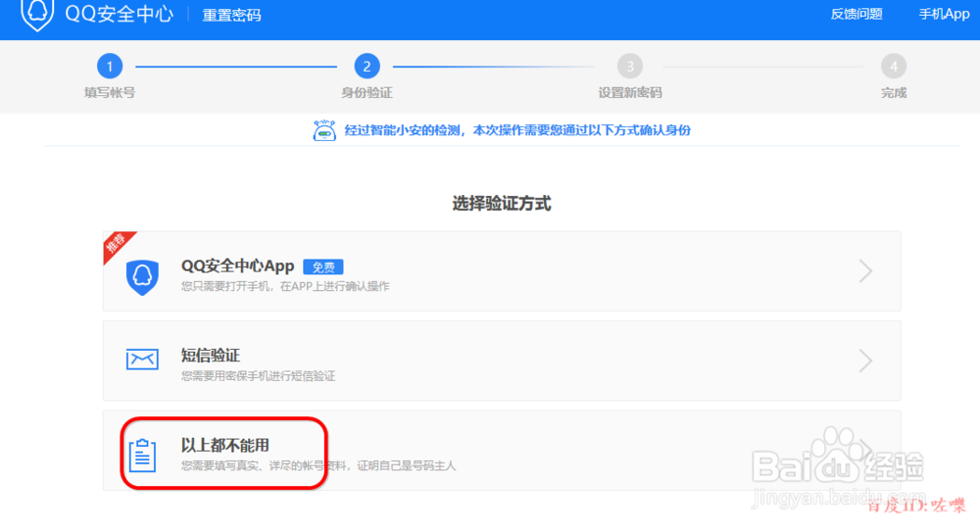Screen dimensions: 980x531
Task: Choose the 短信验证 verification method
Action: coord(502,361)
